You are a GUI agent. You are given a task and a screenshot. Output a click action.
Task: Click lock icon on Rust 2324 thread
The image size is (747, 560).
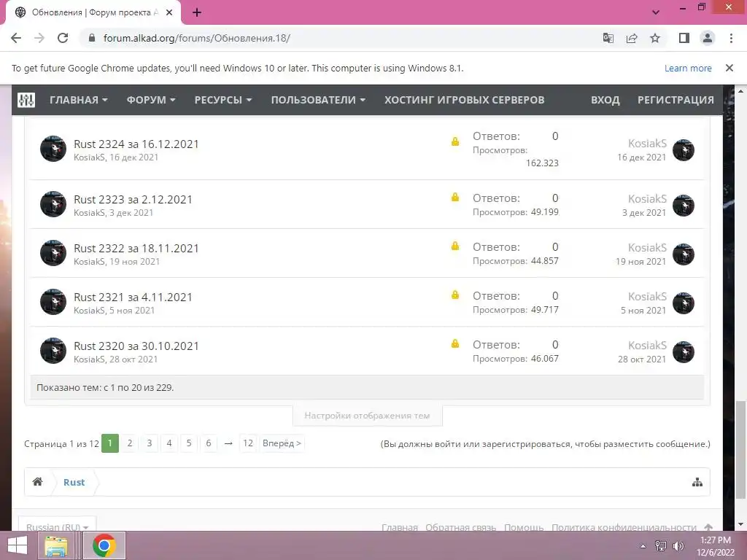455,141
